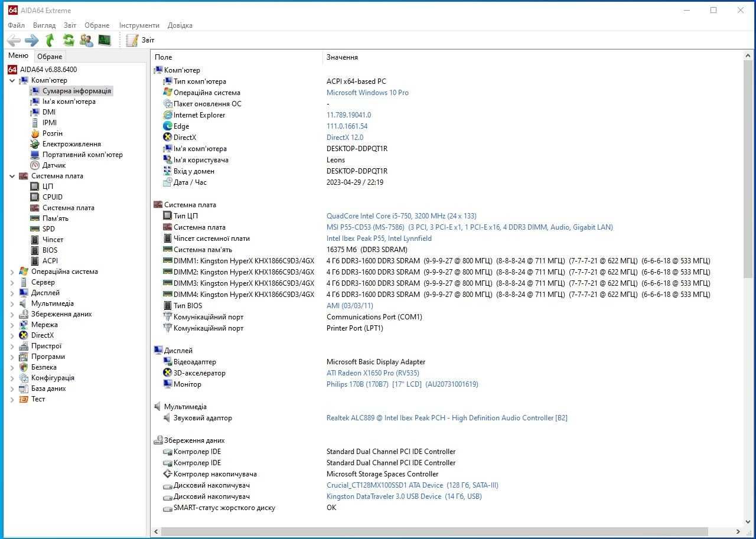Image resolution: width=756 pixels, height=539 pixels.
Task: Expand the Конфігурація tree node
Action: coord(12,378)
